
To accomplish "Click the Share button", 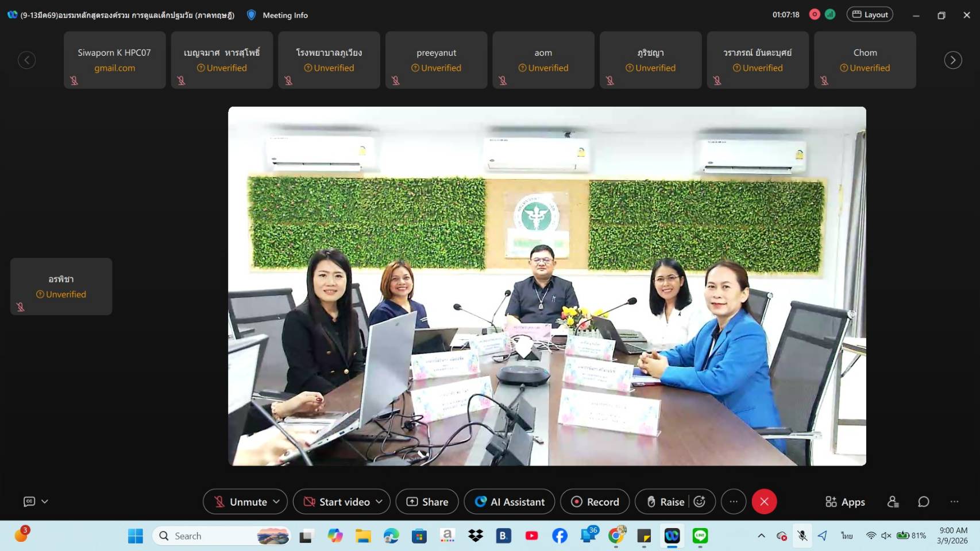I will click(x=427, y=502).
